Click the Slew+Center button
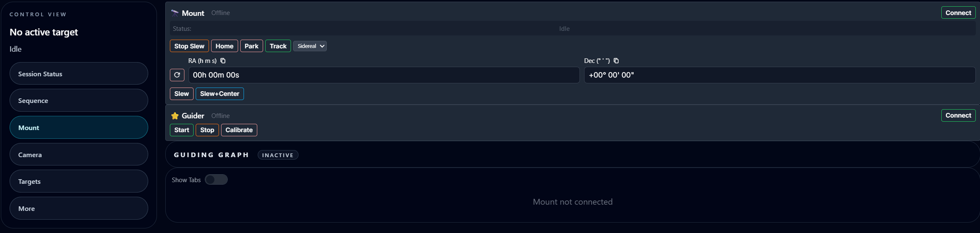Viewport: 980px width, 233px height. [219, 94]
